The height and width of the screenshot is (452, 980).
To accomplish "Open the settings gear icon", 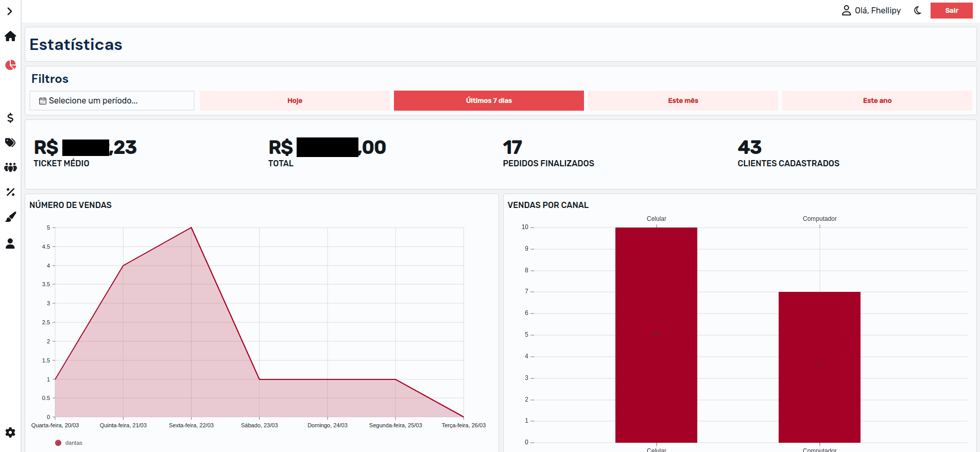I will click(10, 432).
